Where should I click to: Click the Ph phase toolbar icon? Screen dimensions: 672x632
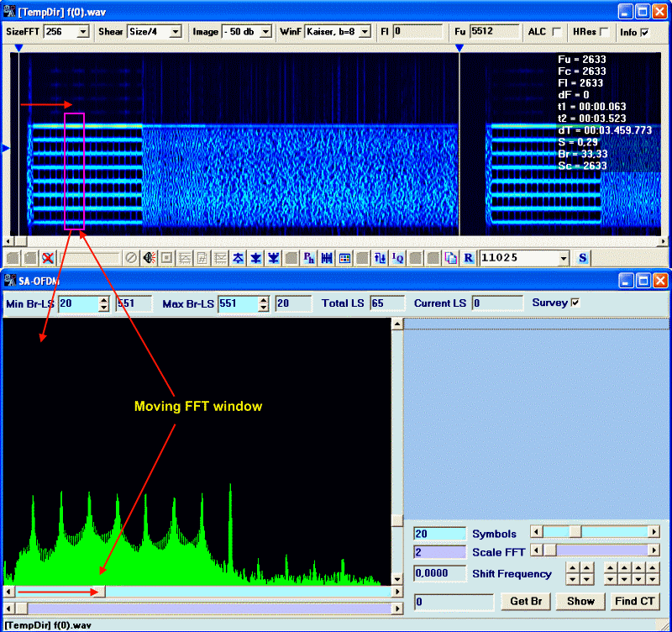(308, 258)
